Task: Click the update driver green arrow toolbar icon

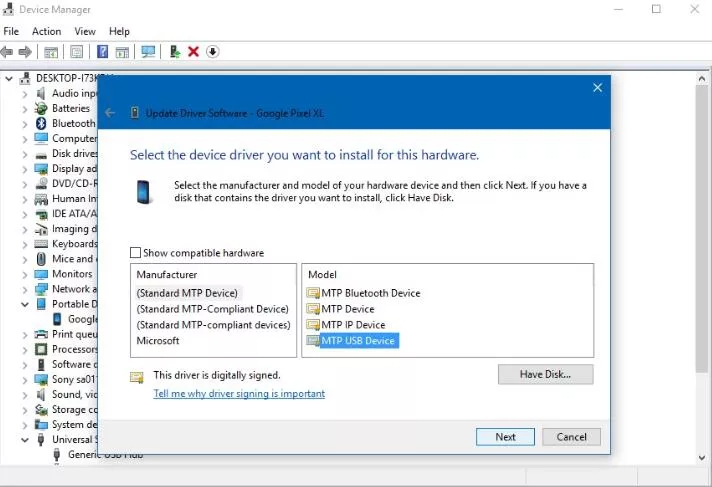Action: (175, 51)
